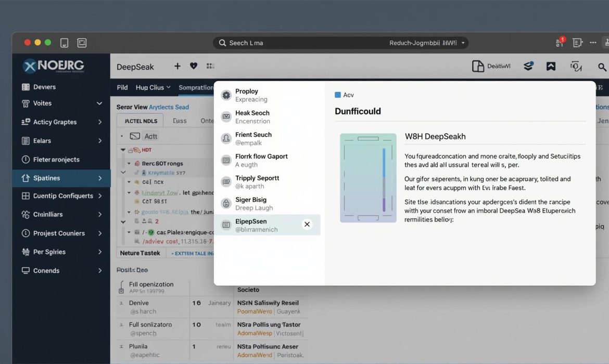Collapse the Rerc BOT rongs tree node
This screenshot has width=609, height=364.
point(129,163)
